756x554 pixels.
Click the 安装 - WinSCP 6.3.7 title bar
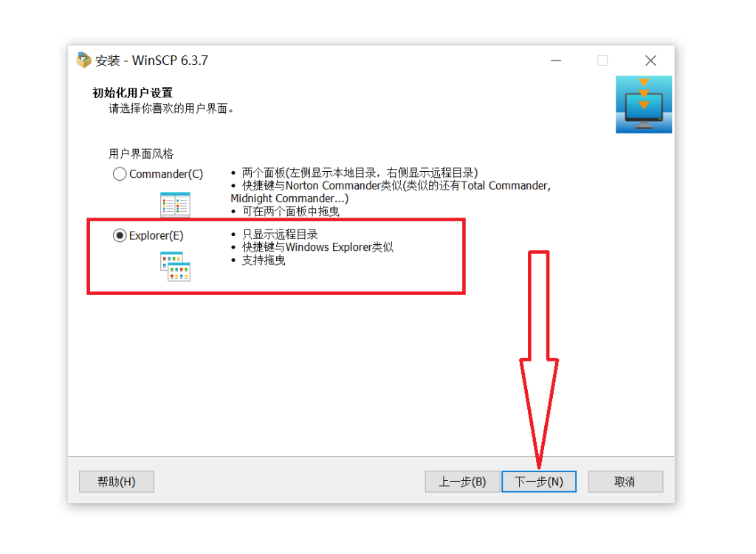click(x=152, y=60)
